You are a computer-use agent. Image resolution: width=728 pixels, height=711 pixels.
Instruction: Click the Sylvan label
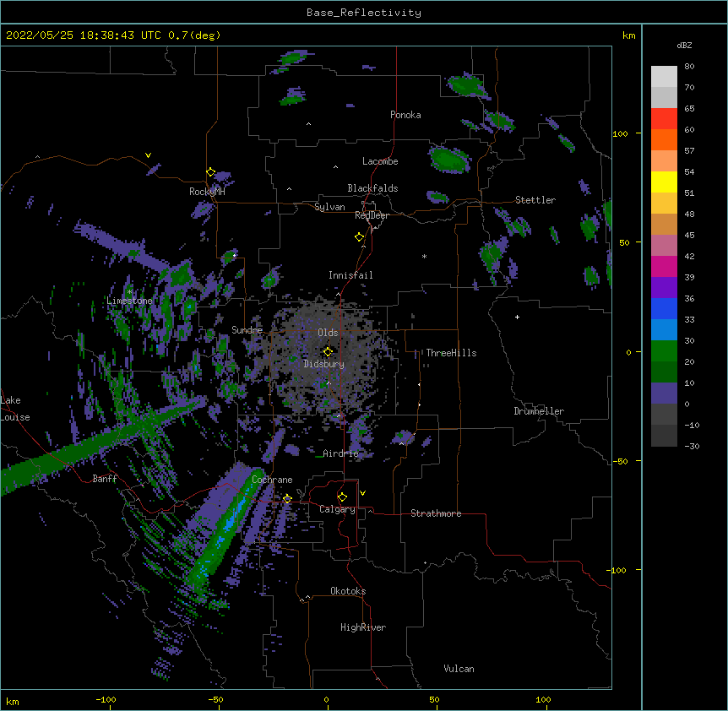pyautogui.click(x=329, y=207)
